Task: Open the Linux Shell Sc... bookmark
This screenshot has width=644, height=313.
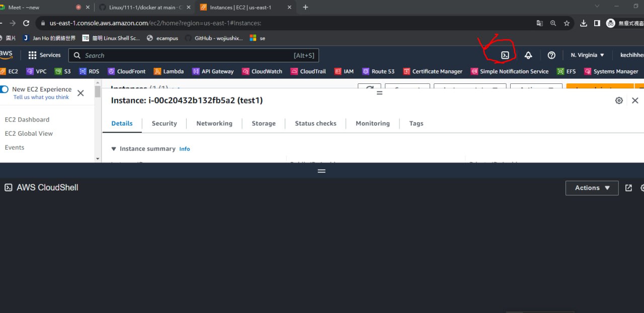Action: [x=111, y=38]
